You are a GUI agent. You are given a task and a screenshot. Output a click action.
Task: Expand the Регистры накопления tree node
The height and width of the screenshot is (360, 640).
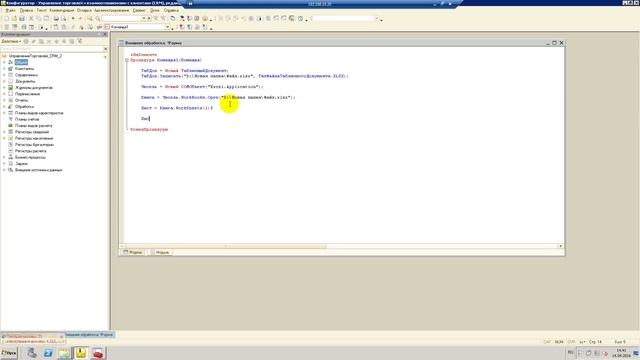click(4, 138)
